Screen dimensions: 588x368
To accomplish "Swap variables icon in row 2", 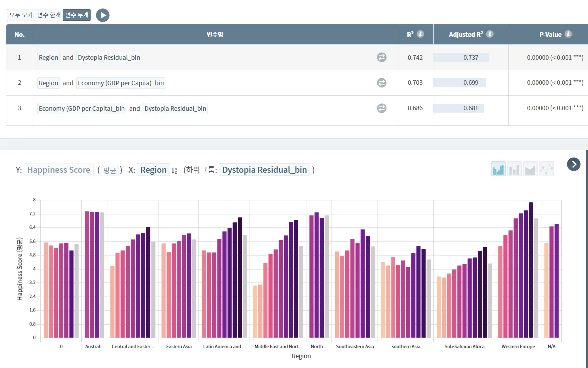I will point(382,83).
